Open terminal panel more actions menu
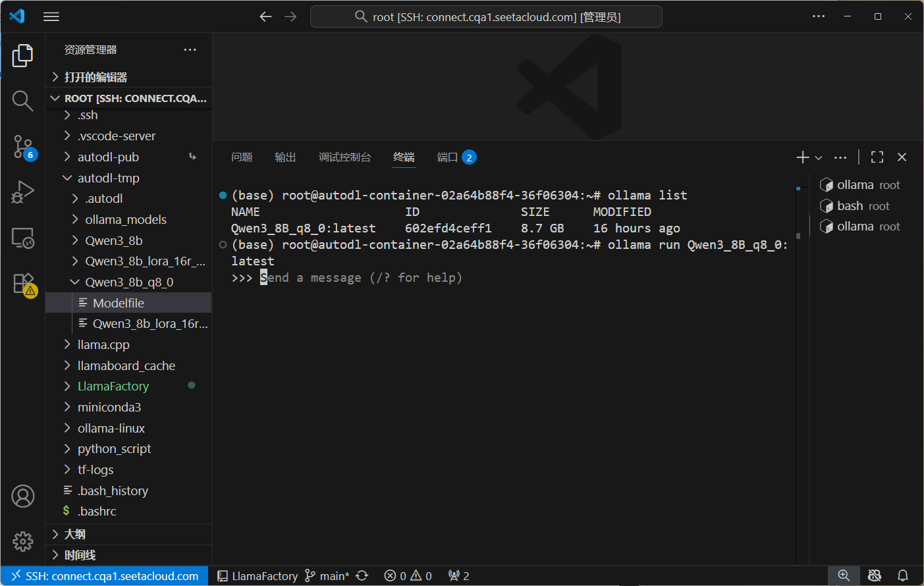The width and height of the screenshot is (924, 586). [x=840, y=157]
